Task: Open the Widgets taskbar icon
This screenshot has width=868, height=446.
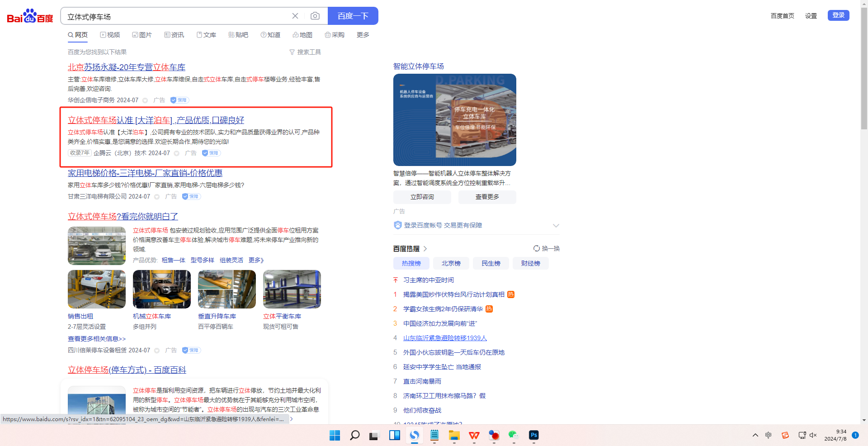Action: tap(395, 435)
